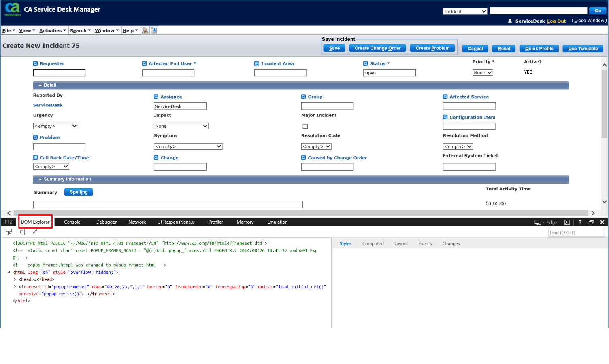This screenshot has height=364, width=609.
Task: Switch to the Console tab
Action: pyautogui.click(x=72, y=222)
